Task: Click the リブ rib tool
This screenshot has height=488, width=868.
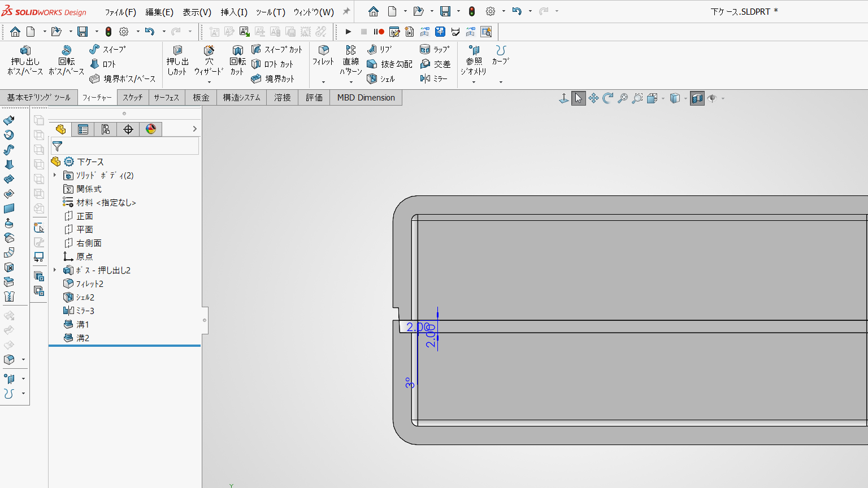Action: coord(379,49)
